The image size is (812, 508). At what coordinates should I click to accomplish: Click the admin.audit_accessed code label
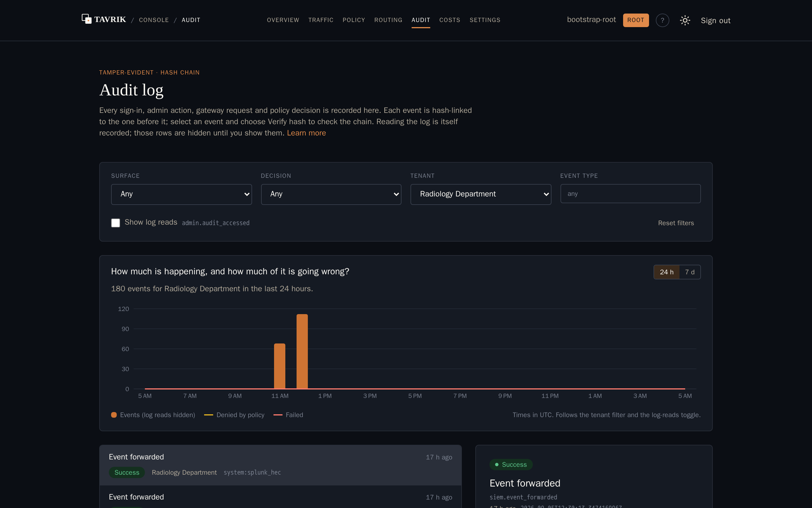pos(215,223)
